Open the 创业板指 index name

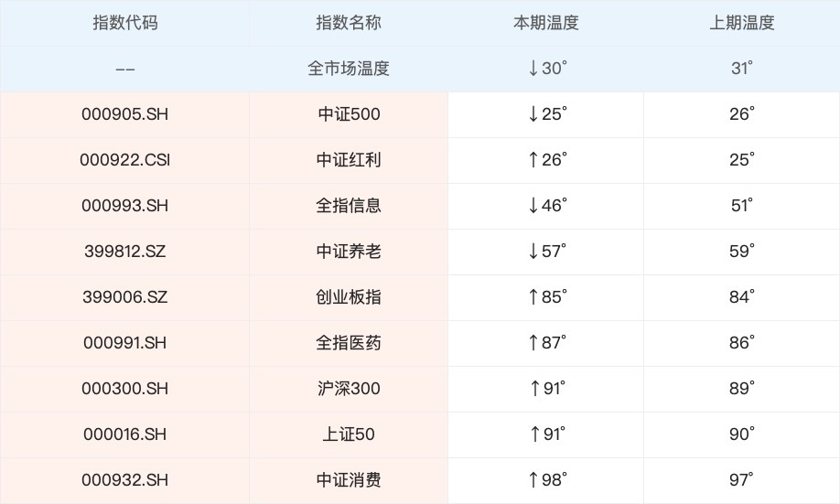[x=348, y=297]
